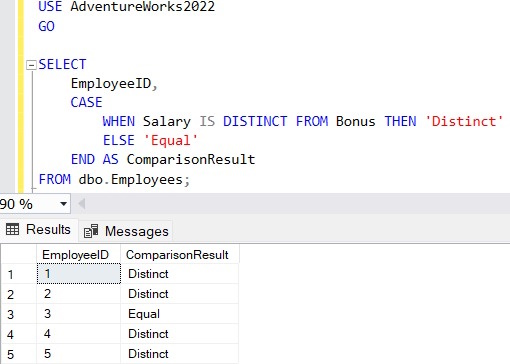Select the ComparisonResult column header
510x364 pixels.
[179, 255]
